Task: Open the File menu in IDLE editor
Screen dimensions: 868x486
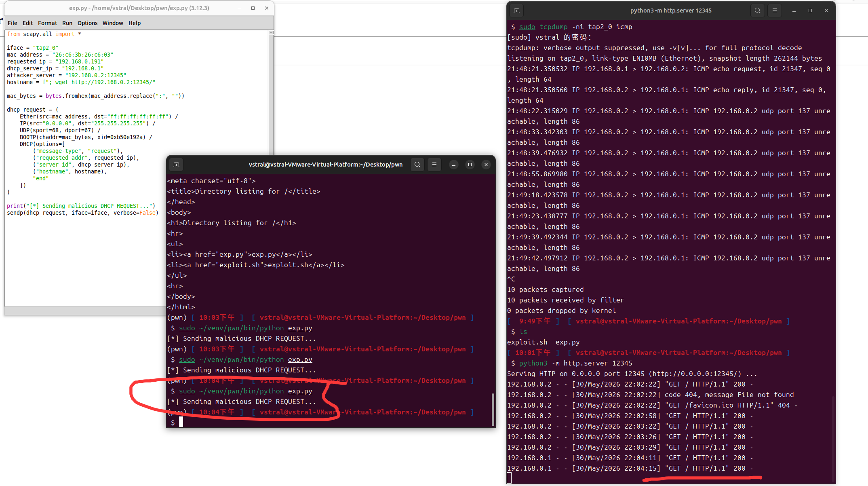Action: pyautogui.click(x=13, y=23)
